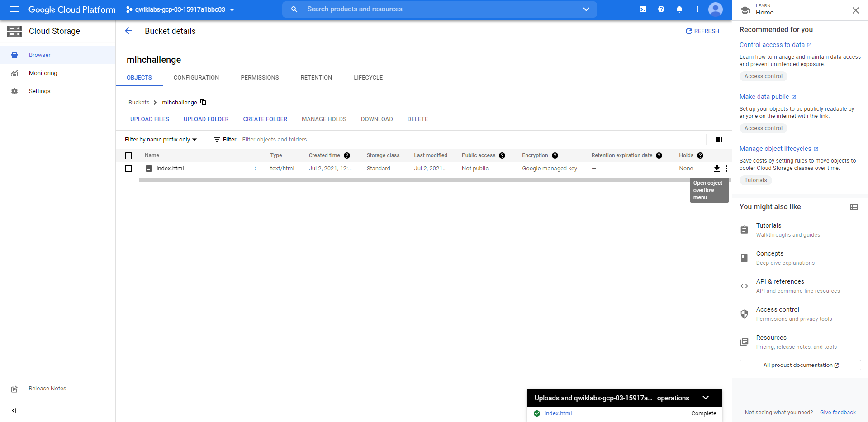Open the Manage object lifecycles link
The width and height of the screenshot is (868, 422).
click(x=779, y=149)
